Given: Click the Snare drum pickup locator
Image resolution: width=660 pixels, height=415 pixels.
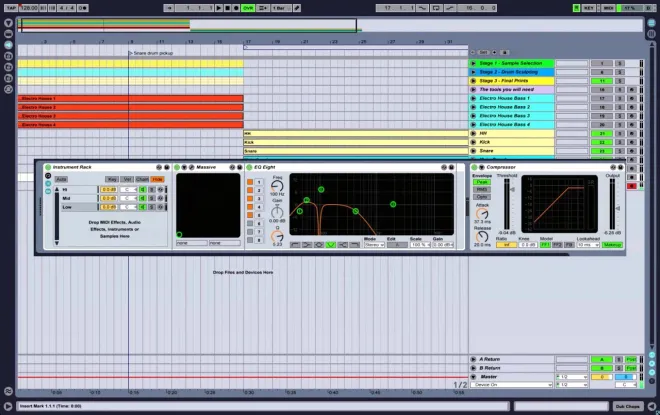Looking at the screenshot, I should tap(151, 53).
